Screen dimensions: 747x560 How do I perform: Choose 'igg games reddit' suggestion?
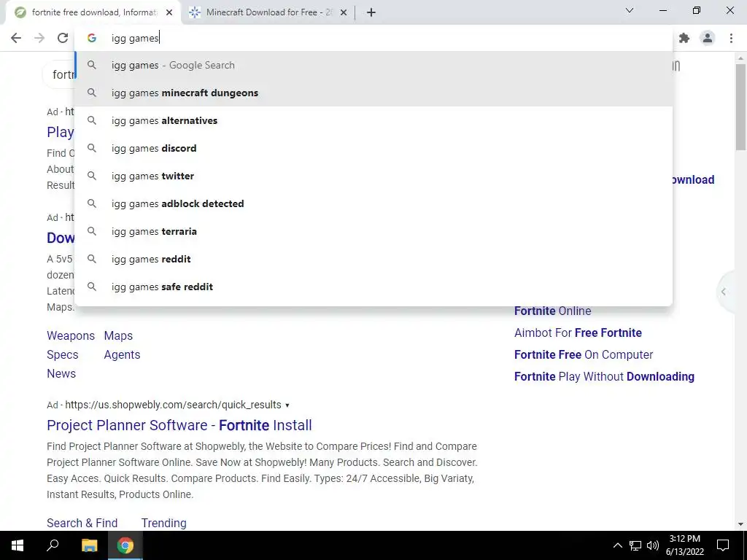click(x=374, y=259)
